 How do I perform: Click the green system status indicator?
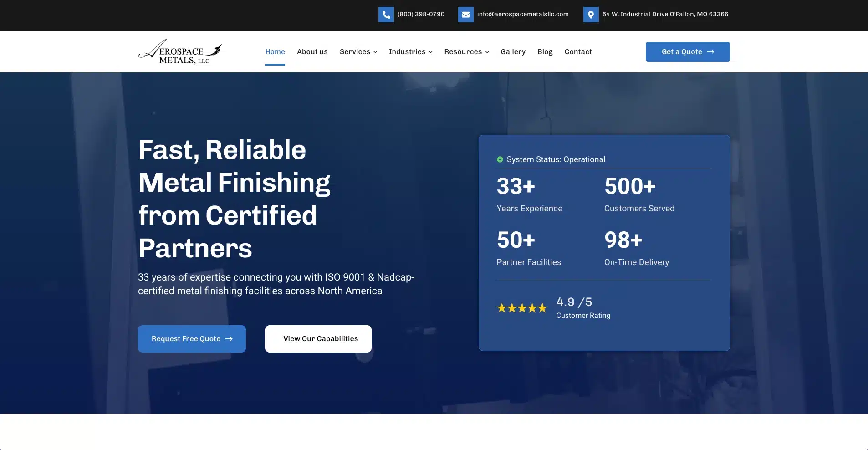point(500,159)
